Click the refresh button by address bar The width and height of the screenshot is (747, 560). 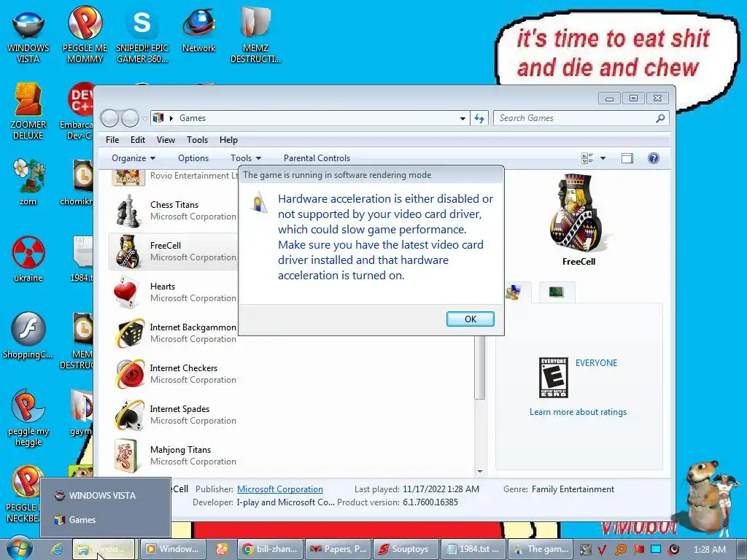coord(479,118)
